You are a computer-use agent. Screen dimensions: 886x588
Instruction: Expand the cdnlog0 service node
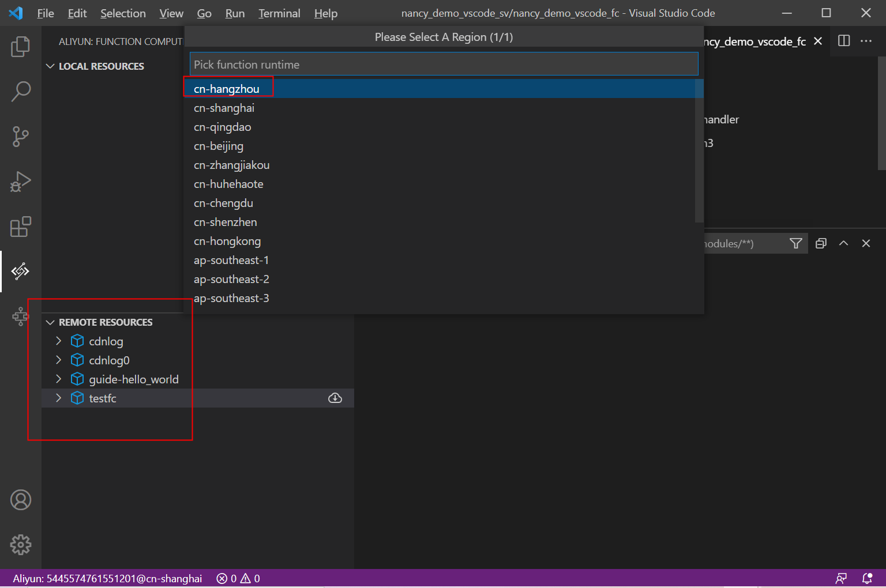[58, 360]
